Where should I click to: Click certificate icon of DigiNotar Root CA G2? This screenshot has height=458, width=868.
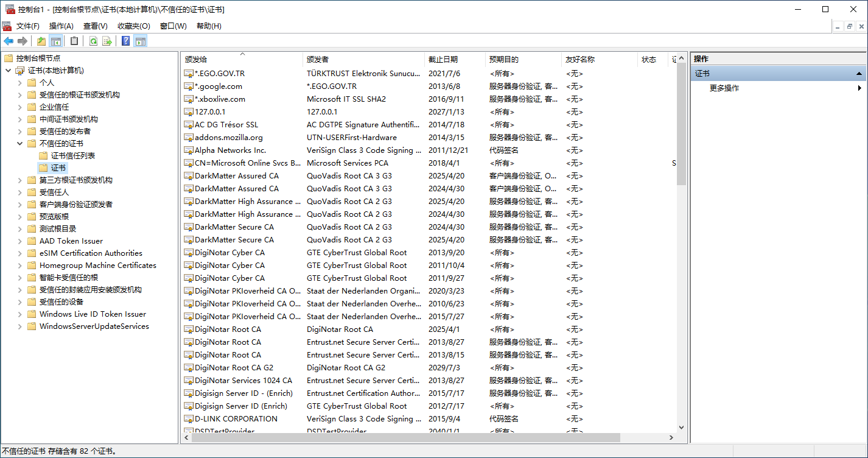[x=189, y=368]
